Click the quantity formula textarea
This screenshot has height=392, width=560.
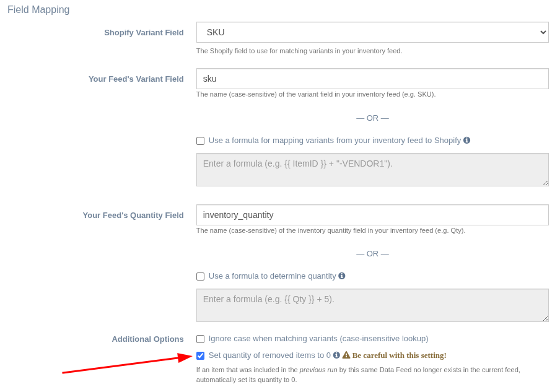pyautogui.click(x=372, y=305)
